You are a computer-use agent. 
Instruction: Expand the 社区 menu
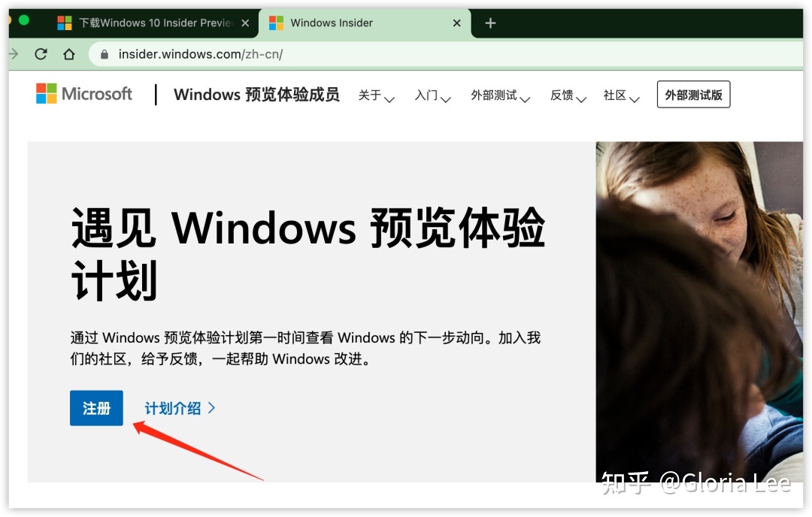click(622, 95)
